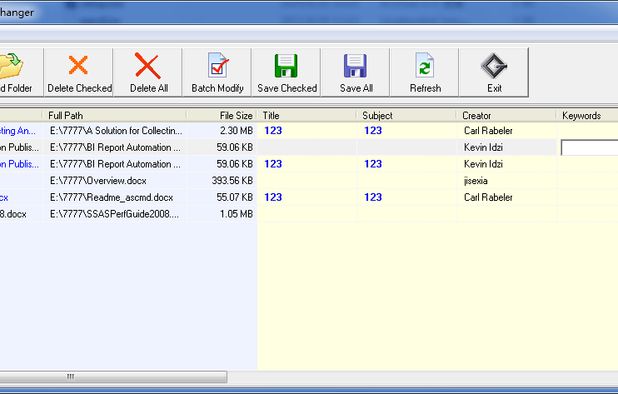Click the empty Title cell in Overview.docx row

pyautogui.click(x=307, y=181)
